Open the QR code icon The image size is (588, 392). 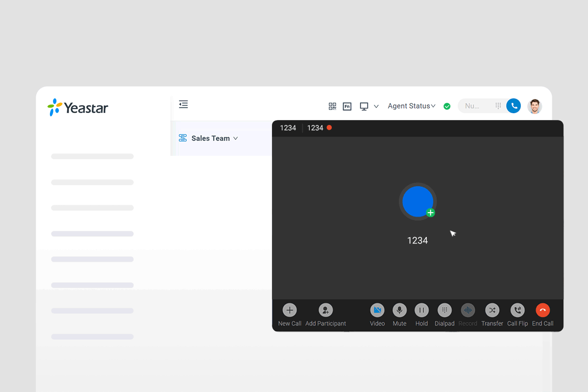coord(332,106)
